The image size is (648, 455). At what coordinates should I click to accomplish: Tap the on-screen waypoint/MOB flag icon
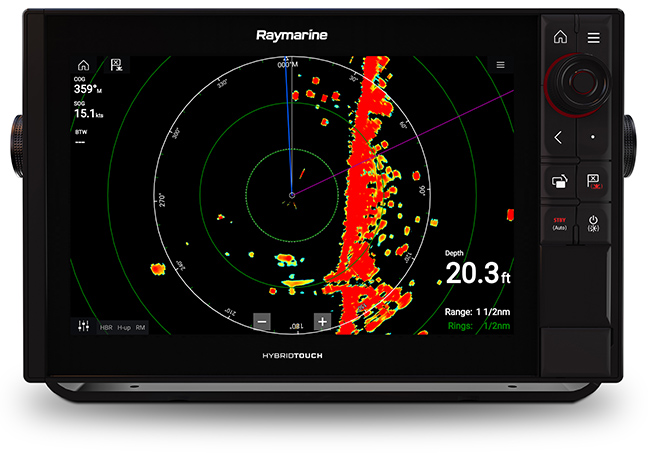[x=116, y=65]
